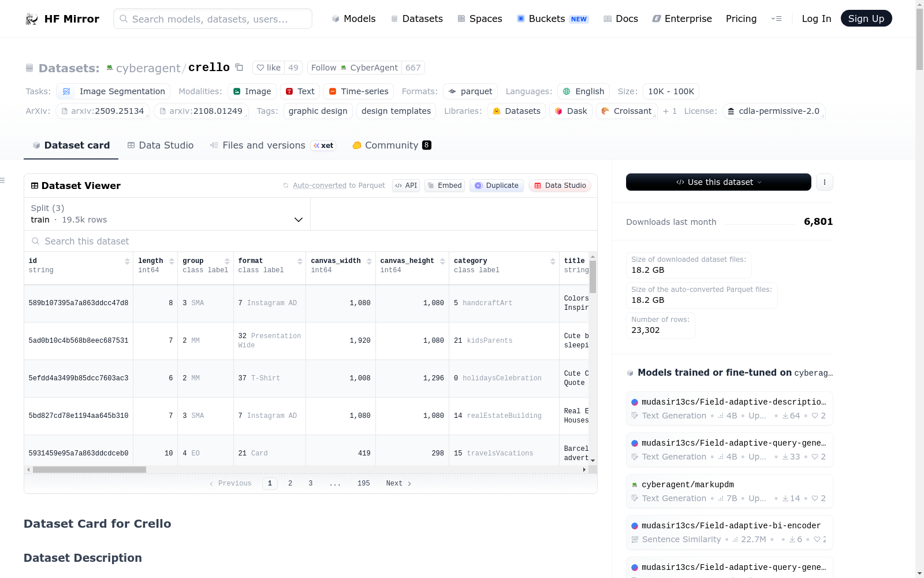924x578 pixels.
Task: Sort by the canvas_height column
Action: 442,262
